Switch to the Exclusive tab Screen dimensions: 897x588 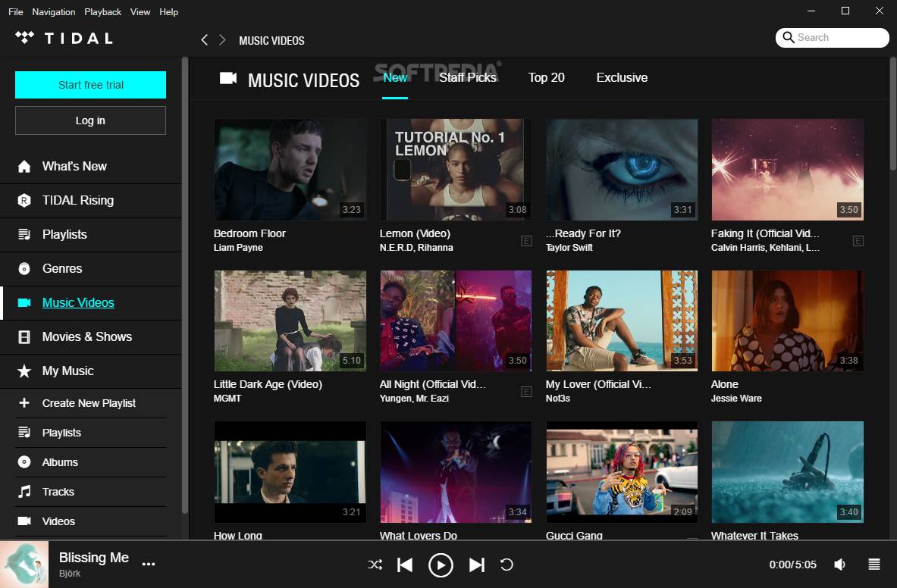coord(622,78)
